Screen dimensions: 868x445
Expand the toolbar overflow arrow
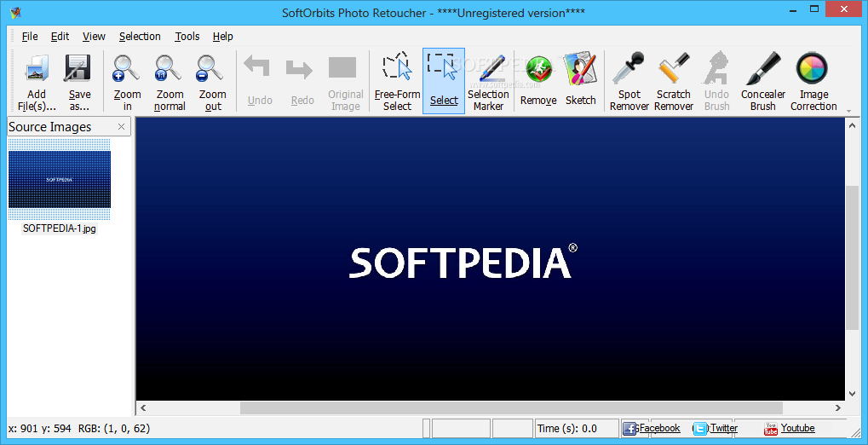pos(849,112)
